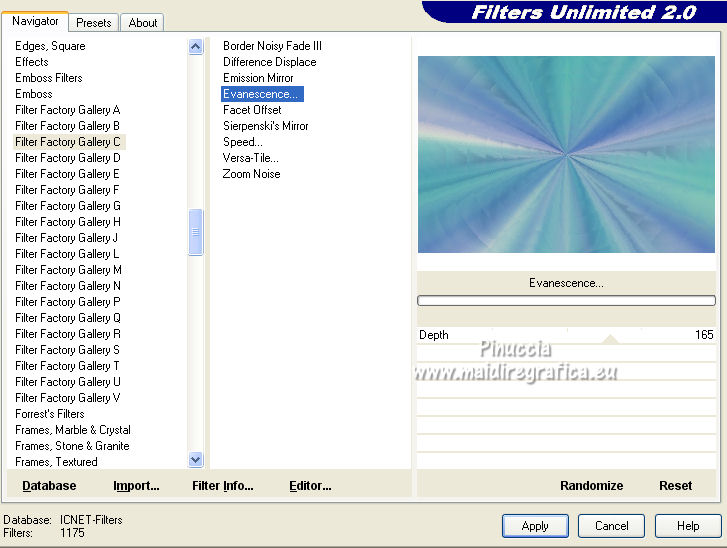727x548 pixels.
Task: Open the Editor... button
Action: 310,485
